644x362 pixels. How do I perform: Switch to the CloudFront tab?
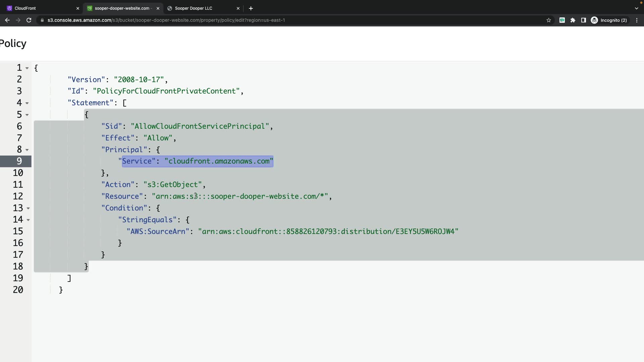40,8
